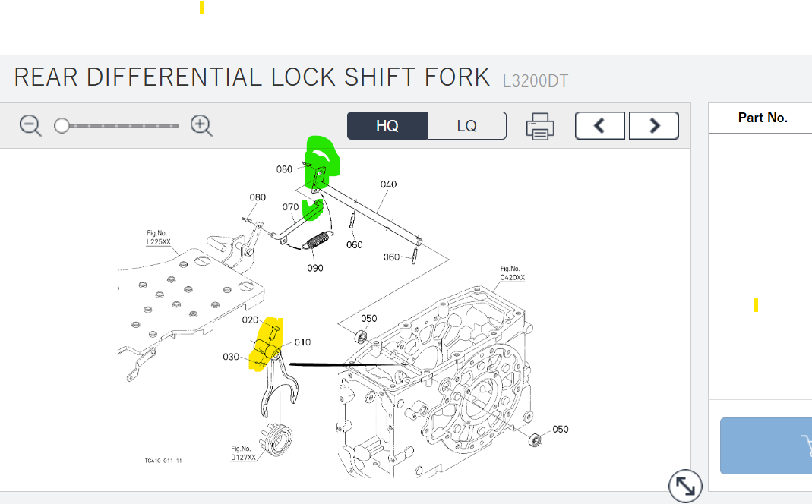Advance to next diagram with right arrow
This screenshot has height=504, width=812.
tap(654, 126)
